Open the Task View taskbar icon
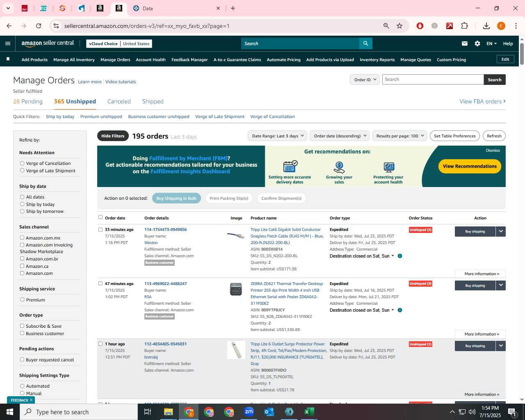 tap(148, 412)
